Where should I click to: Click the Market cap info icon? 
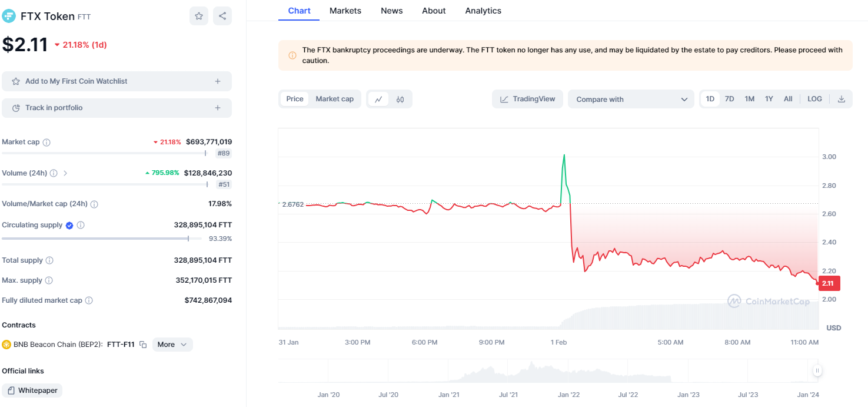[x=46, y=143]
